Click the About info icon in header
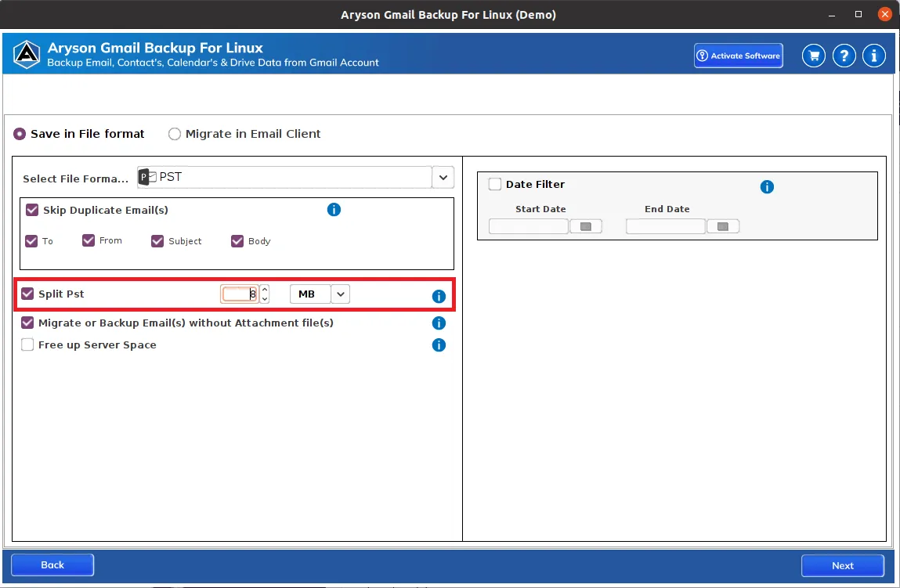This screenshot has width=900, height=588. [873, 56]
